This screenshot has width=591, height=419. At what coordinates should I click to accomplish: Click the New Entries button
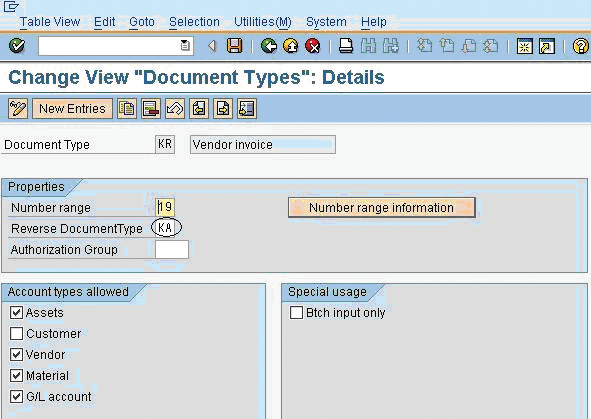click(x=72, y=109)
